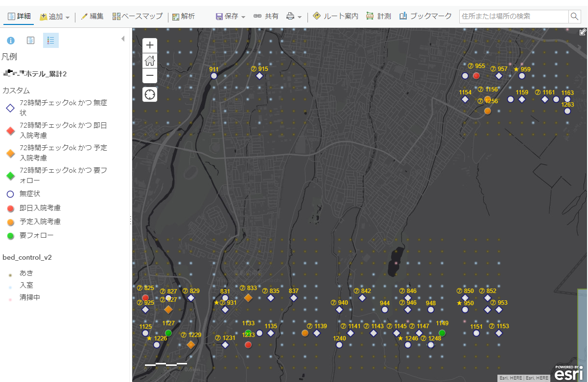
Task: Open the 解析 analysis menu
Action: pos(183,17)
